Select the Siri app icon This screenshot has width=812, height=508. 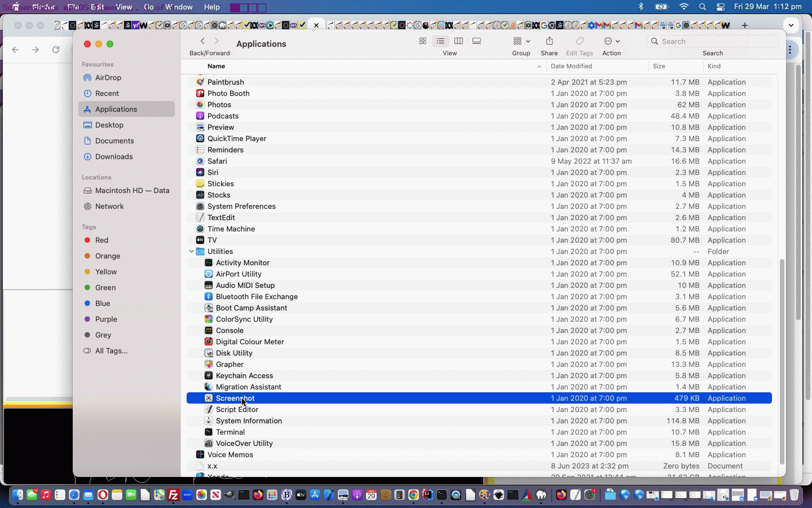200,172
